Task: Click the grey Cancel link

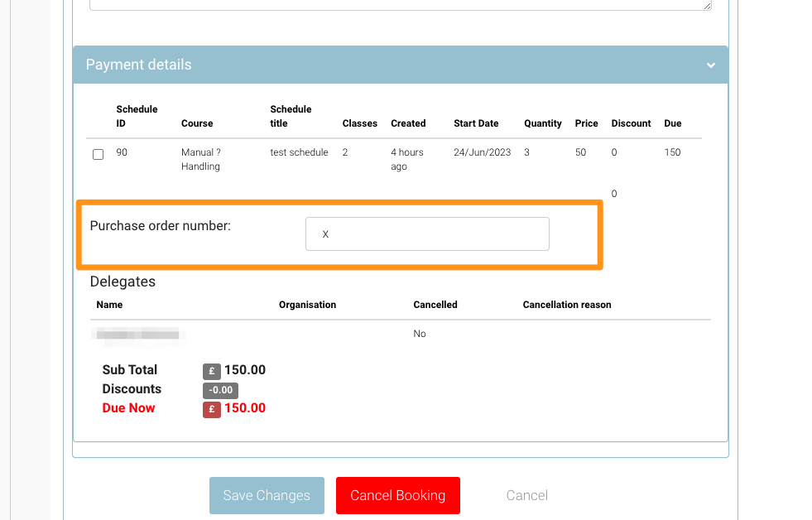Action: pos(526,495)
